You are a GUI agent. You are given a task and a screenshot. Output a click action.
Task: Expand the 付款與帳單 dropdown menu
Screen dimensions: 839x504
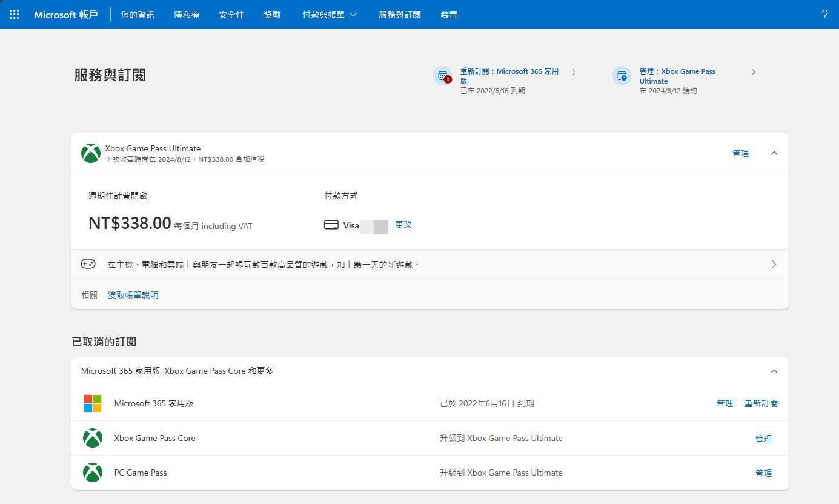[330, 15]
